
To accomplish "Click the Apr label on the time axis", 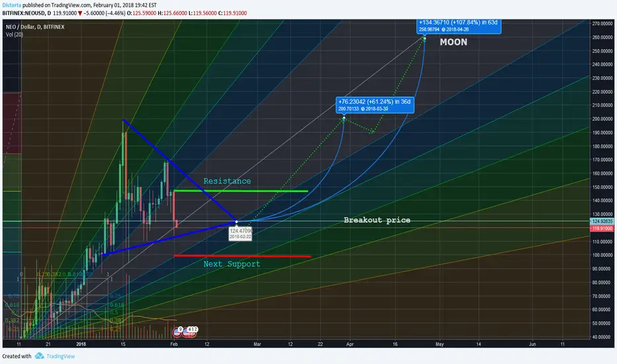I will [350, 344].
